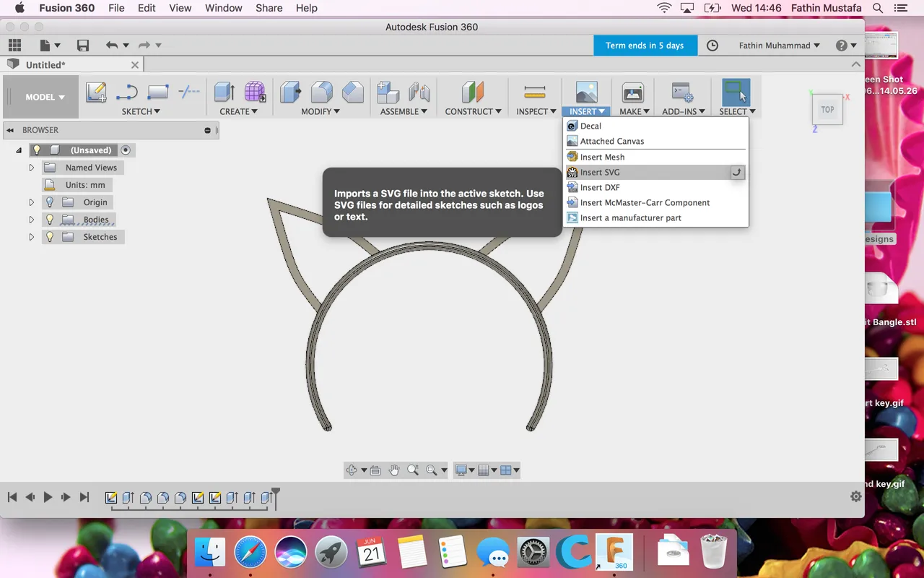Expand the Origin tree node

click(31, 202)
